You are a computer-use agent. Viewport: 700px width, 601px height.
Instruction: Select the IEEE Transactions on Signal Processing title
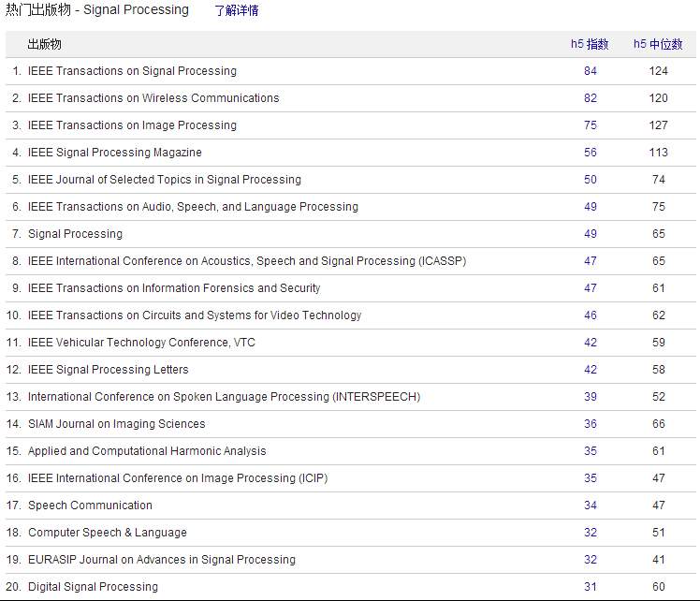tap(132, 71)
